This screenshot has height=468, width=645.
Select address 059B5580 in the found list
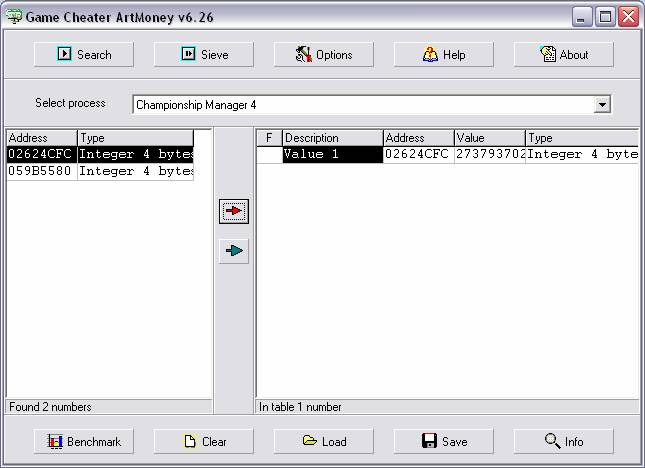[x=42, y=171]
